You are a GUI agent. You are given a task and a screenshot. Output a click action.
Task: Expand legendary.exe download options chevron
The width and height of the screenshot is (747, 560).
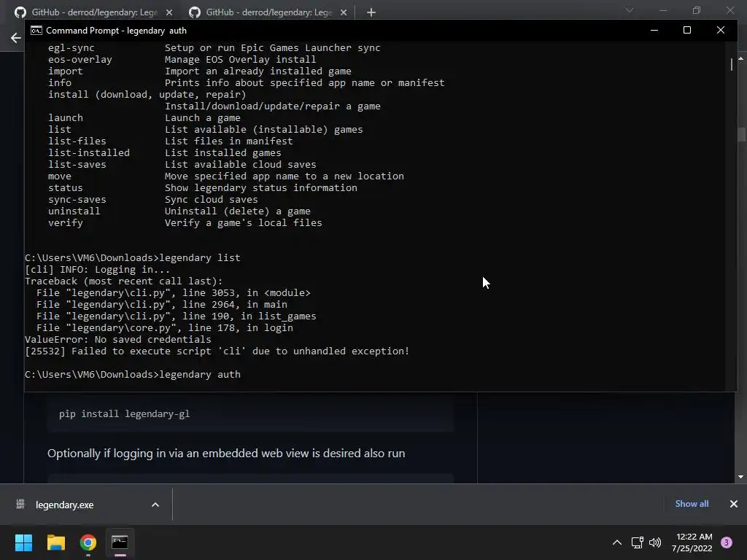coord(155,505)
